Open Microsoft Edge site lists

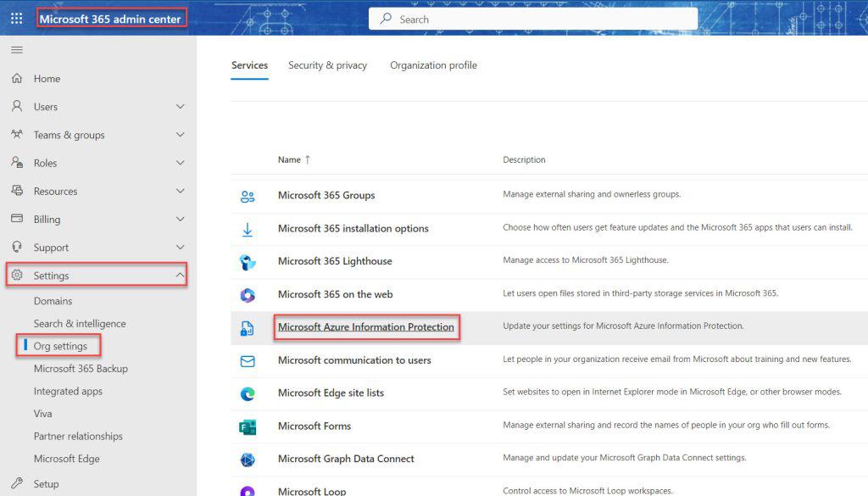click(331, 393)
